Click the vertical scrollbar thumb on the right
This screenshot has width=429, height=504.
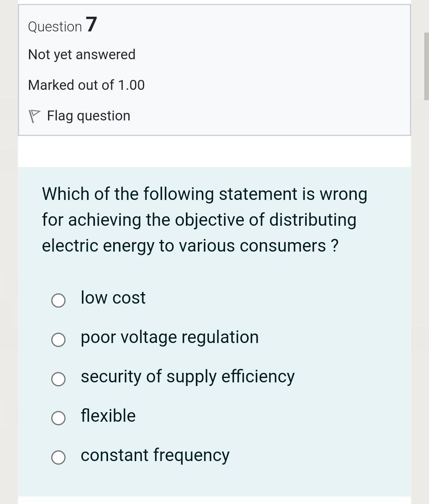(426, 66)
